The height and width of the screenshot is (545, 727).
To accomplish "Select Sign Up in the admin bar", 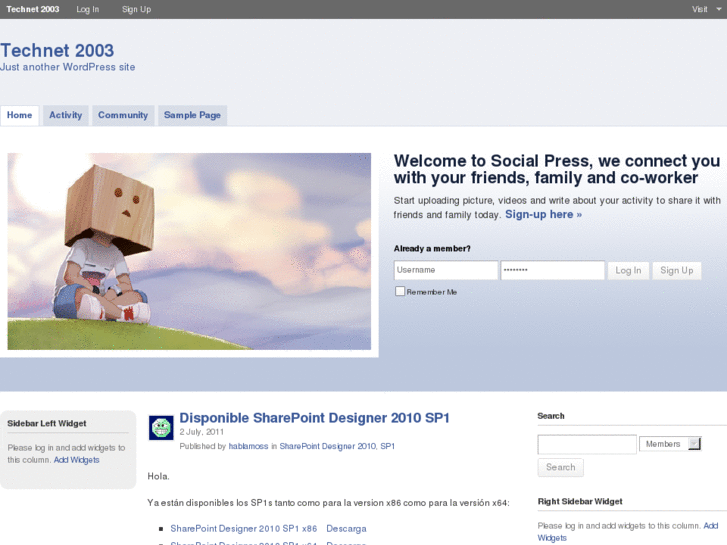I will 136,9.
